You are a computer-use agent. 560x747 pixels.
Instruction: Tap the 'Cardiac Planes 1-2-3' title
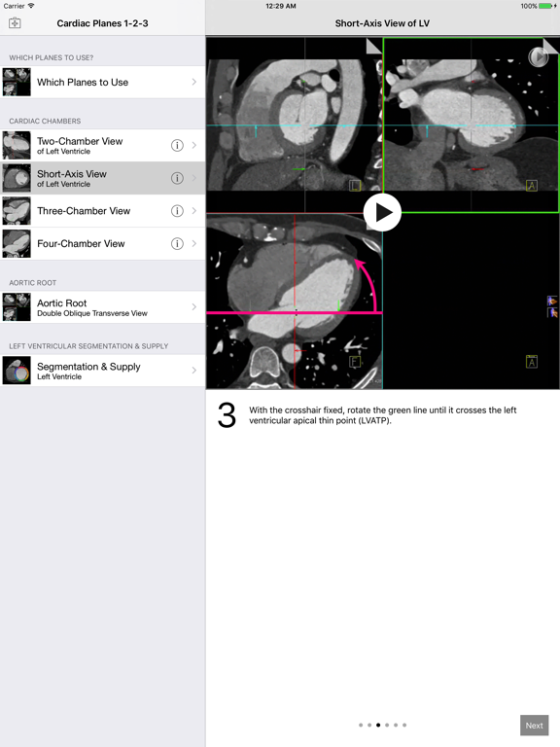pyautogui.click(x=102, y=23)
